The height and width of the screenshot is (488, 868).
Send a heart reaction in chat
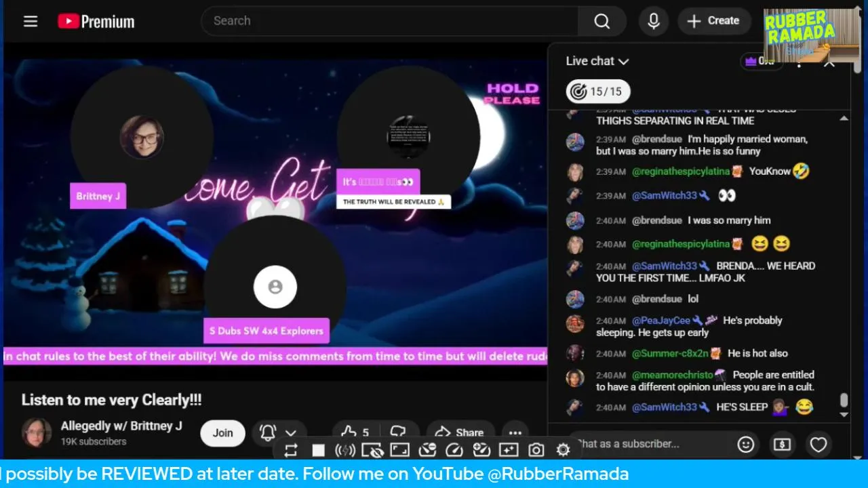tap(818, 445)
